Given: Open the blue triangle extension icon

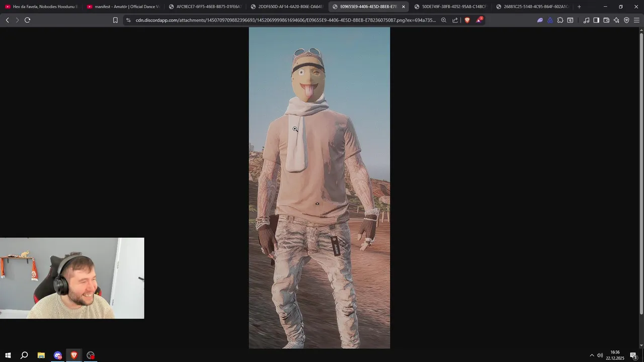Looking at the screenshot, I should coord(550,20).
